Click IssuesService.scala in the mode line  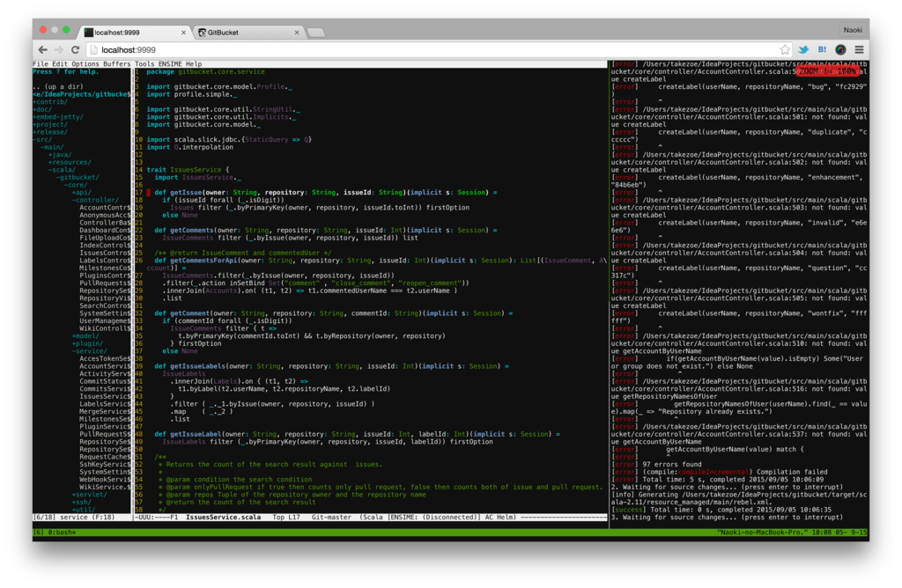pos(223,518)
